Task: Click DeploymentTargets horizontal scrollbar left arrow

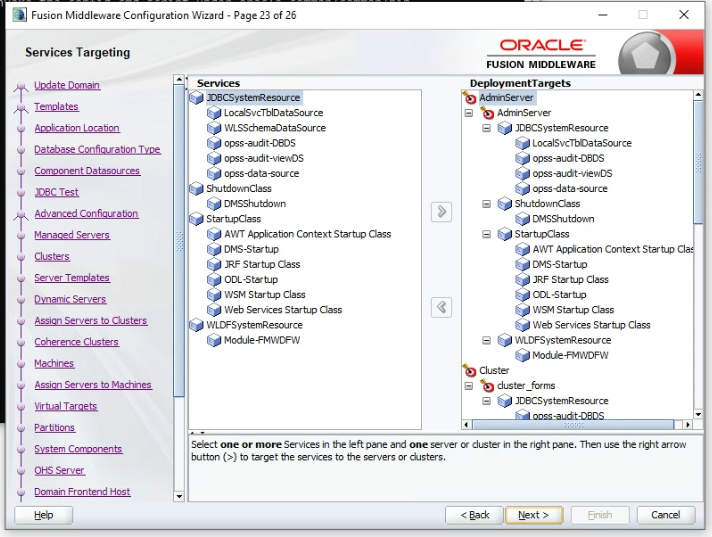Action: pos(466,425)
